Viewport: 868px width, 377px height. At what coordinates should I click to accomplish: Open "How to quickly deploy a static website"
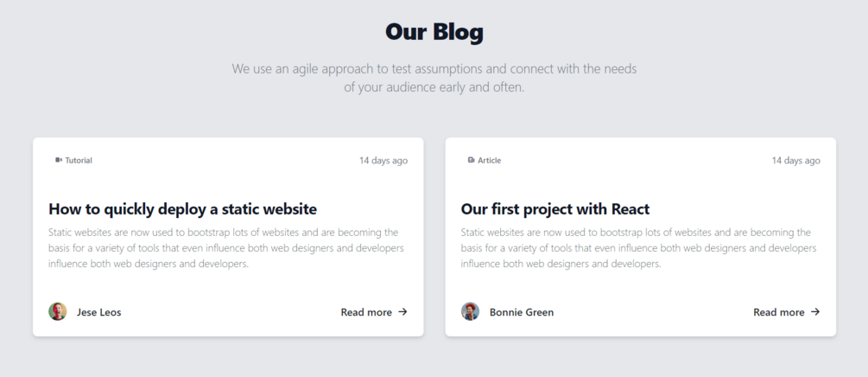click(183, 209)
